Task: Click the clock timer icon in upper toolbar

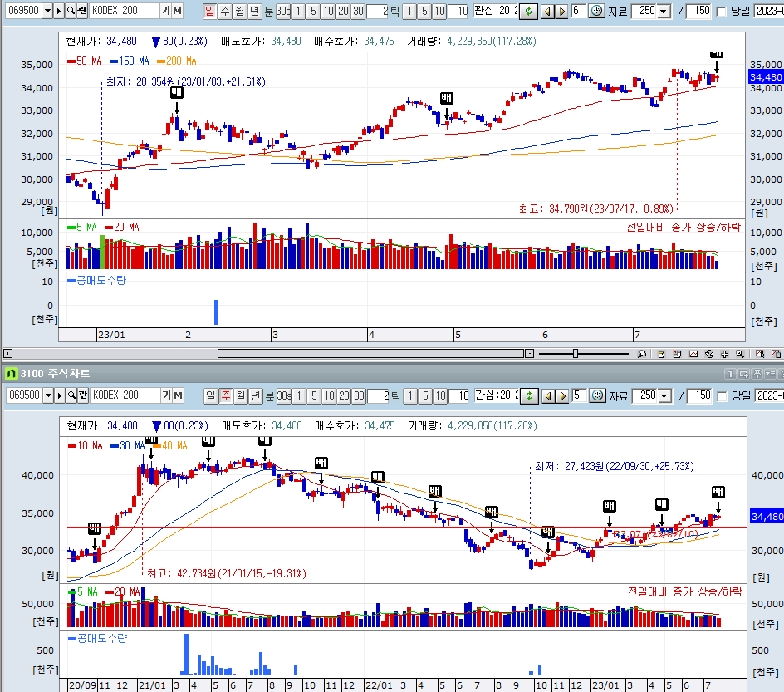Action: (x=596, y=11)
